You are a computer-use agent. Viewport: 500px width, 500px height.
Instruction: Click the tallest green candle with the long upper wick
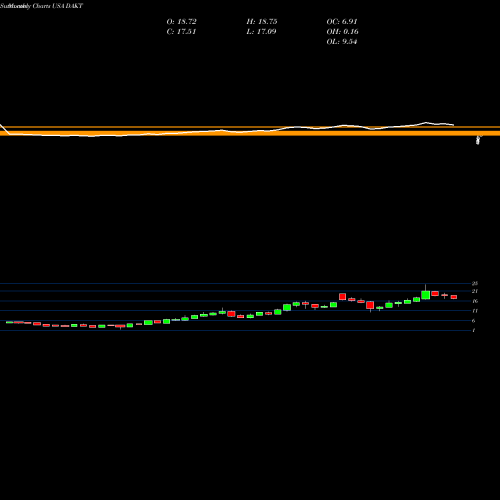(425, 295)
